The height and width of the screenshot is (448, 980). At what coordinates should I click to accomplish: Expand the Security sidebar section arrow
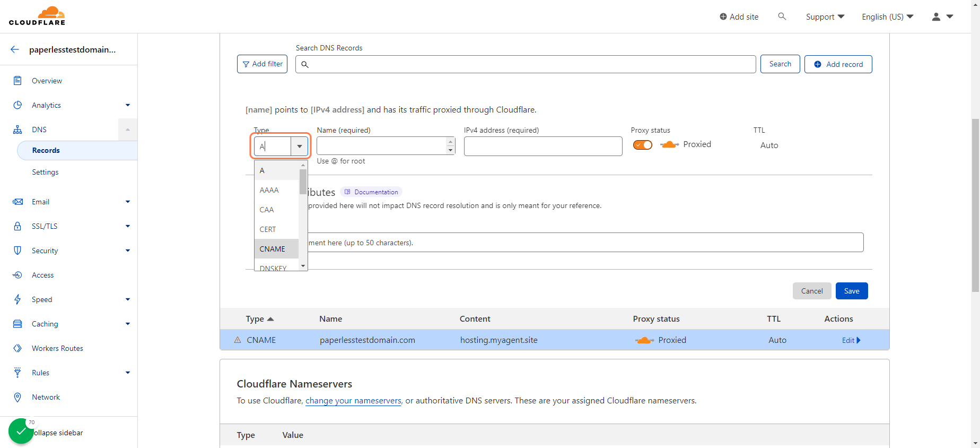pos(128,251)
